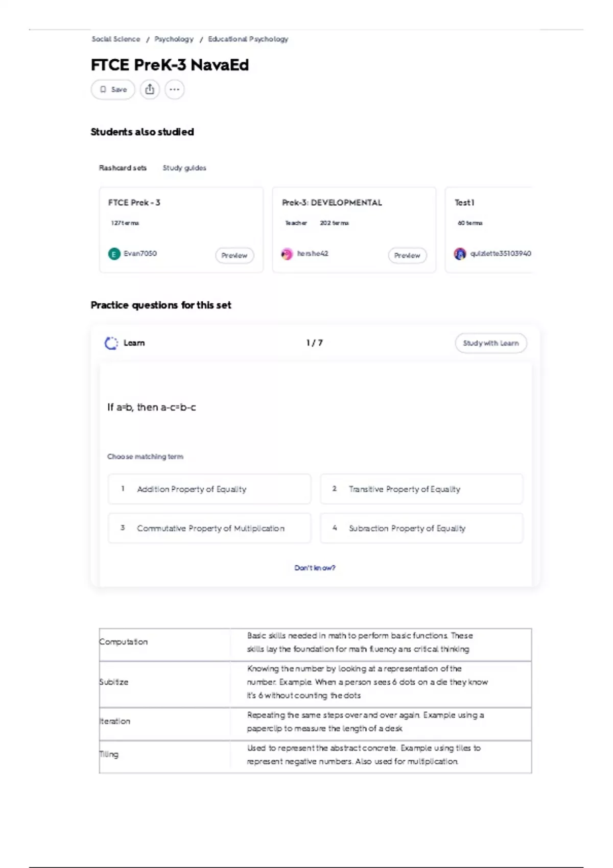
Task: Click Evan7050's green avatar icon
Action: tap(114, 254)
